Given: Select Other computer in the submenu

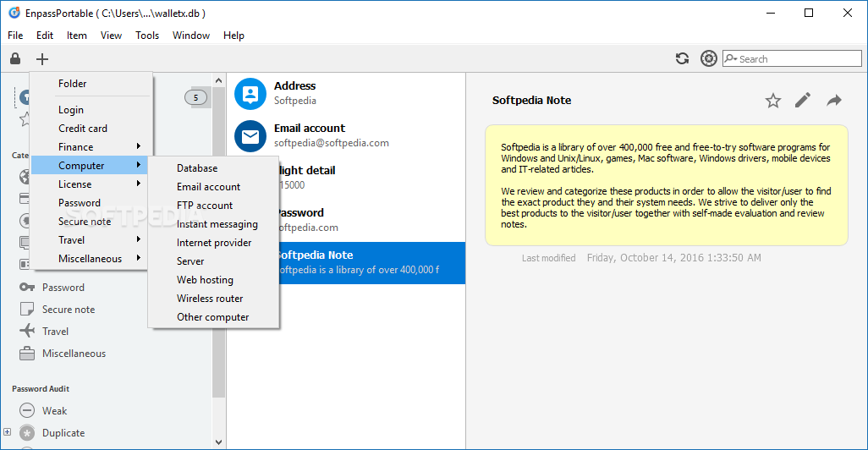Looking at the screenshot, I should [214, 317].
